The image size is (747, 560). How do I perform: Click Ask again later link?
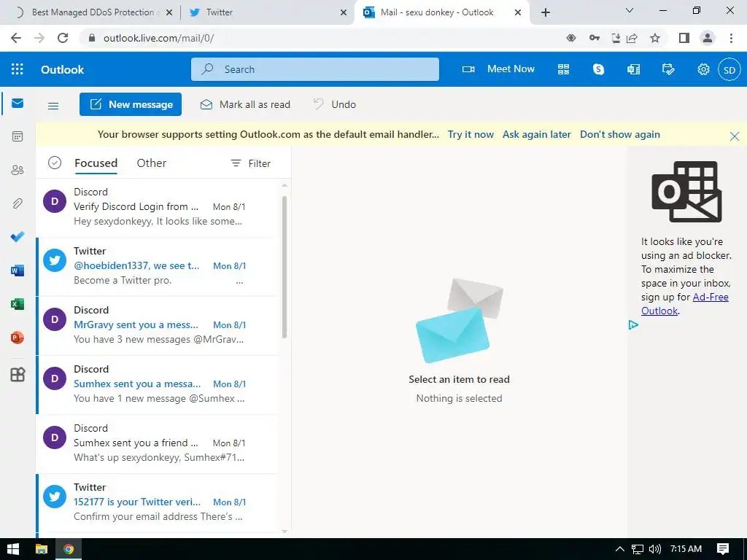click(536, 134)
